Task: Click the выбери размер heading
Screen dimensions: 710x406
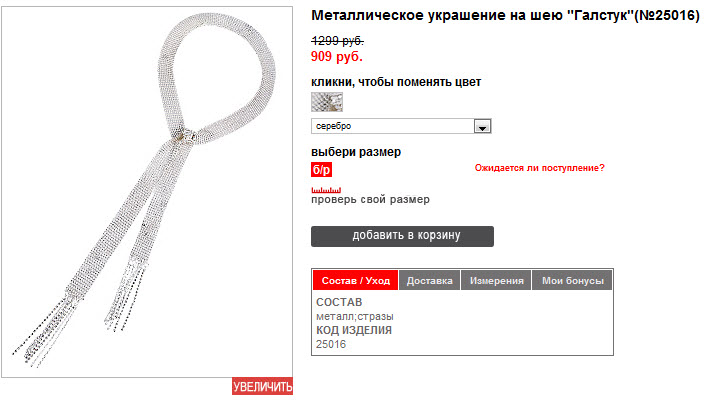Action: [x=356, y=152]
